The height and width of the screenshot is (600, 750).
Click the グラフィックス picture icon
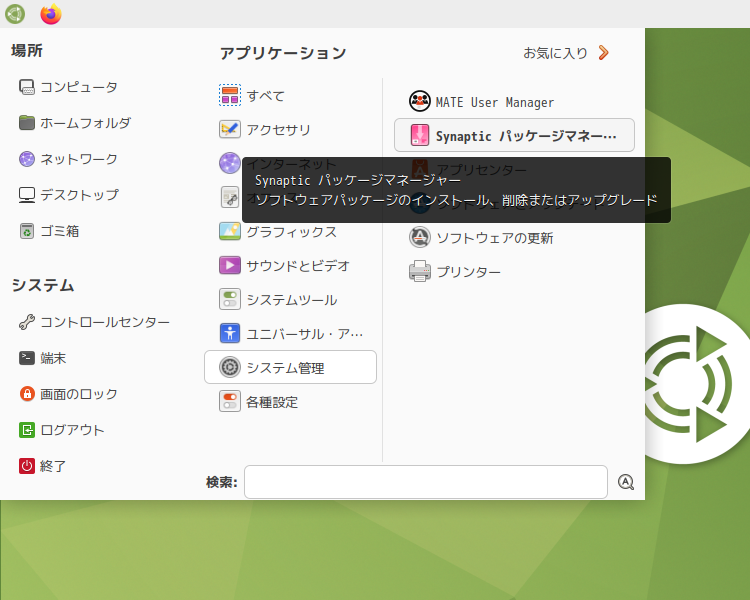tap(230, 232)
